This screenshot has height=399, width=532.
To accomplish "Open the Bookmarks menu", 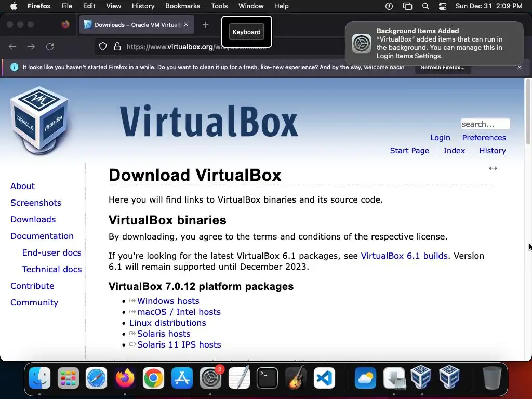I will pos(182,6).
